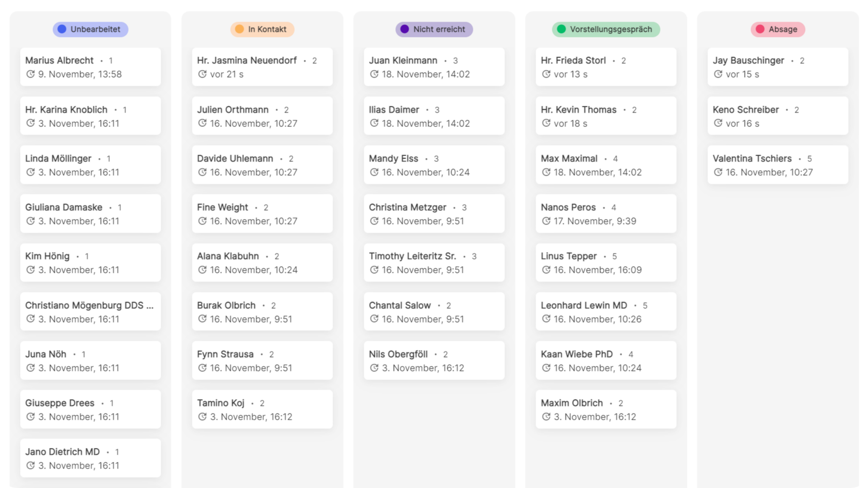Select the Fine Weight candidate card
Viewport: 868px width, 488px height.
point(262,213)
